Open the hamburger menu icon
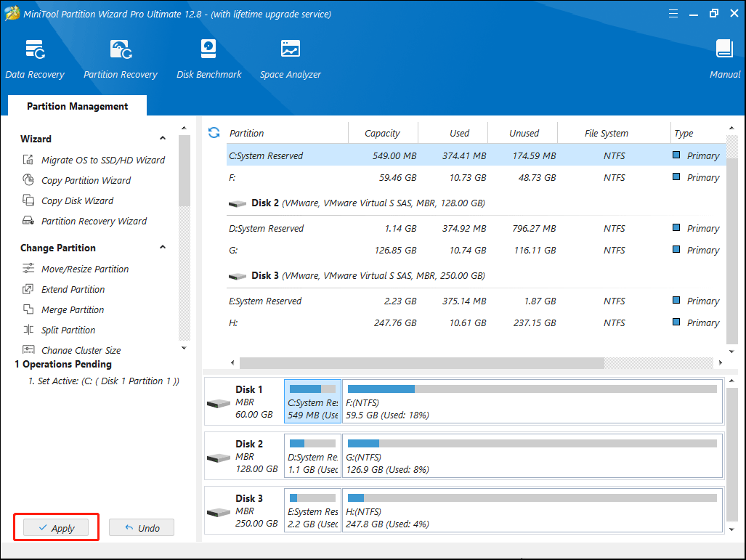 click(x=673, y=13)
